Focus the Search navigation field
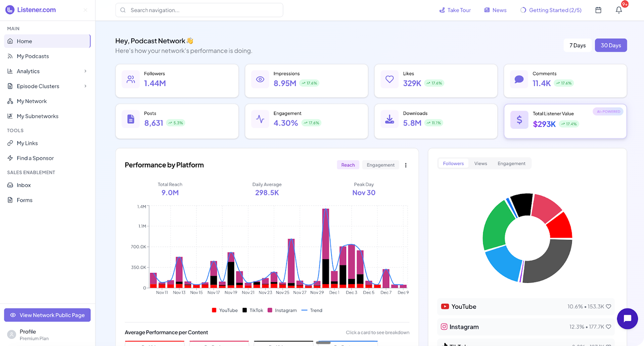644x346 pixels. [x=199, y=10]
